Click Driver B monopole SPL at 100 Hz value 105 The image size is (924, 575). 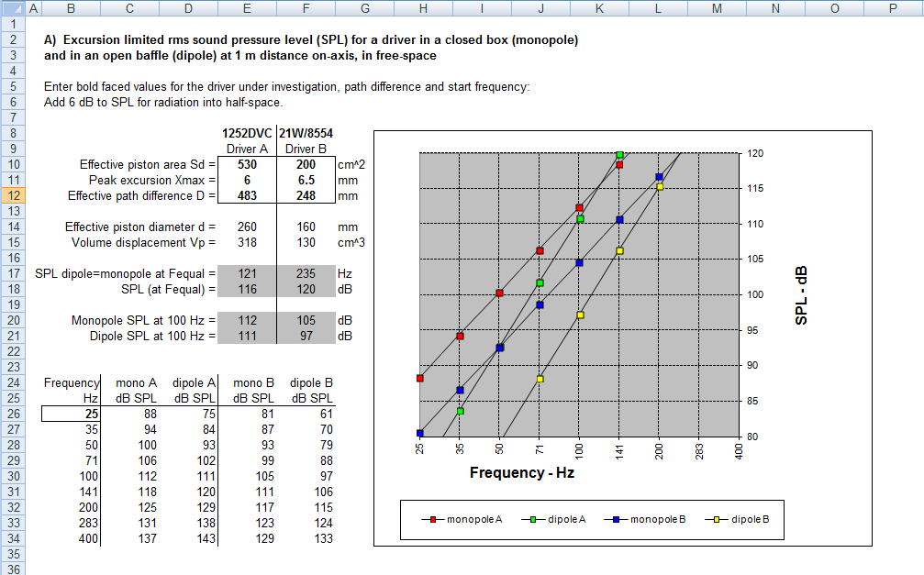point(306,320)
